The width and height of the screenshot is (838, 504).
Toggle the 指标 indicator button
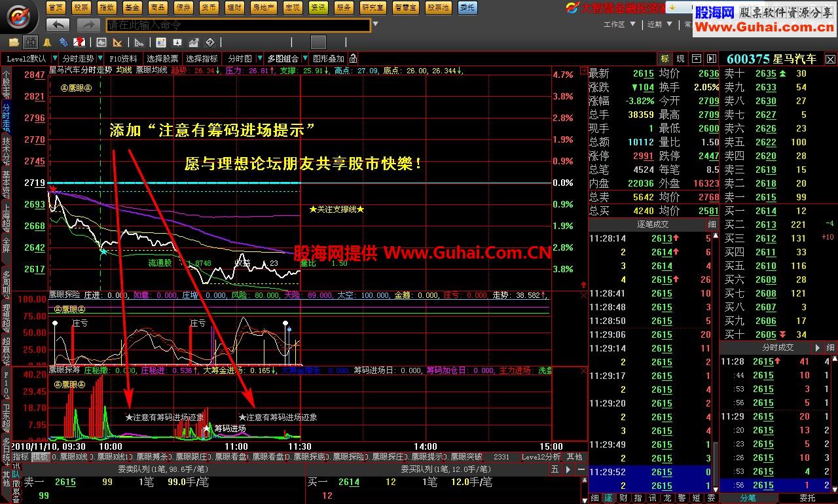point(21,457)
